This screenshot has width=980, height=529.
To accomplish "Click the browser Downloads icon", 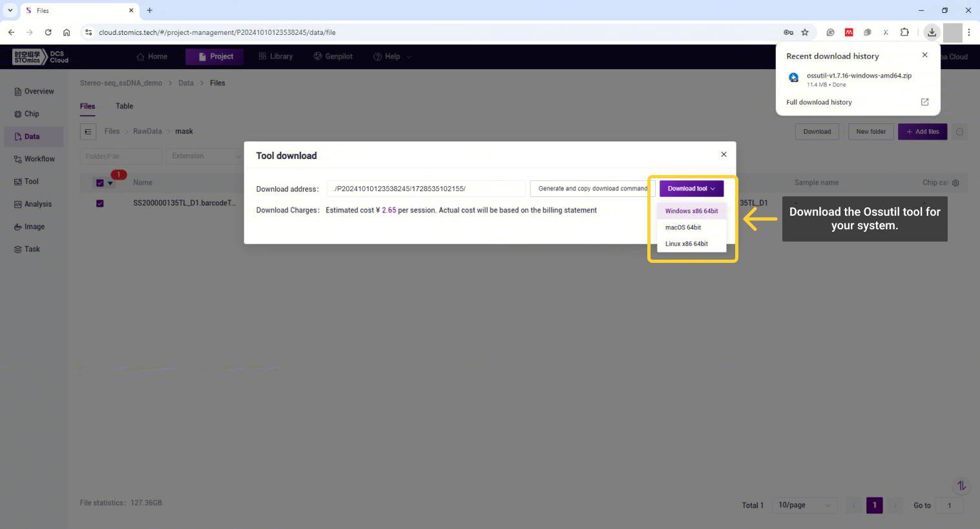I will (x=932, y=32).
